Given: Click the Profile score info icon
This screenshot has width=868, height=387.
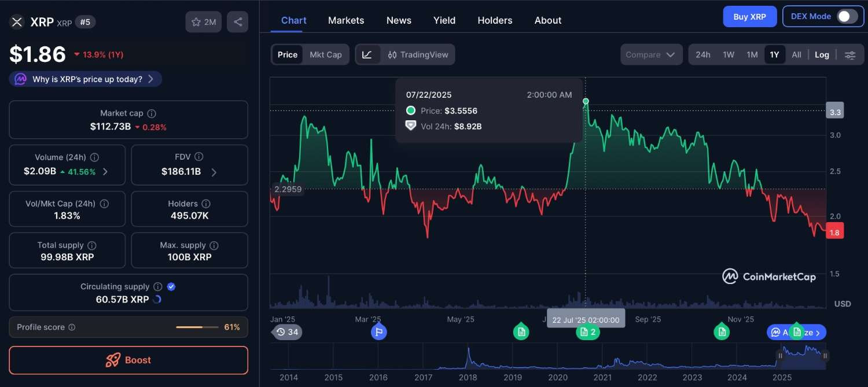Looking at the screenshot, I should (x=72, y=327).
